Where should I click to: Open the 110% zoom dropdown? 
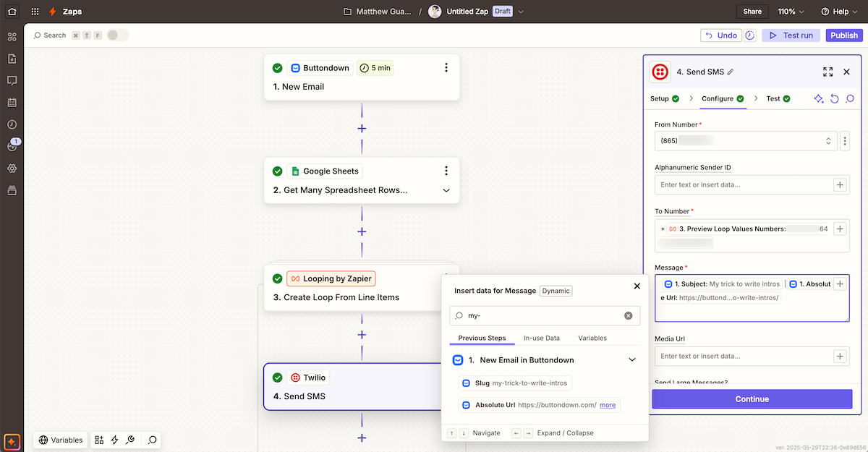[791, 12]
